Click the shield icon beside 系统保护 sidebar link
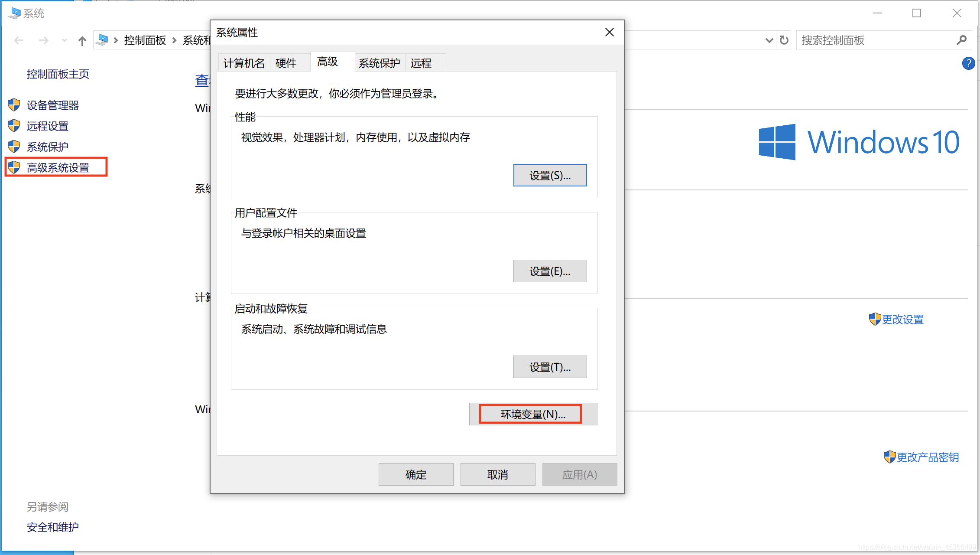 [x=14, y=147]
